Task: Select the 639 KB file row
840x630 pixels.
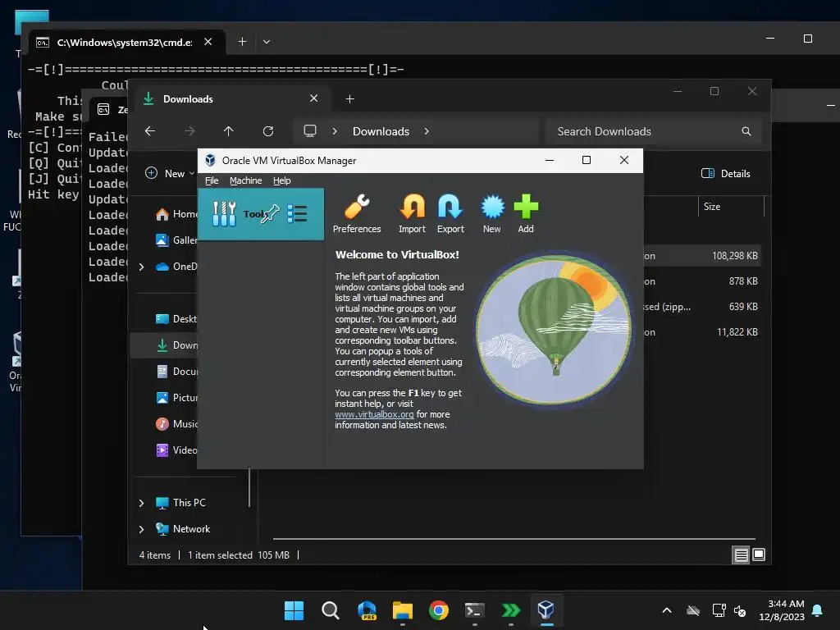Action: 701,307
